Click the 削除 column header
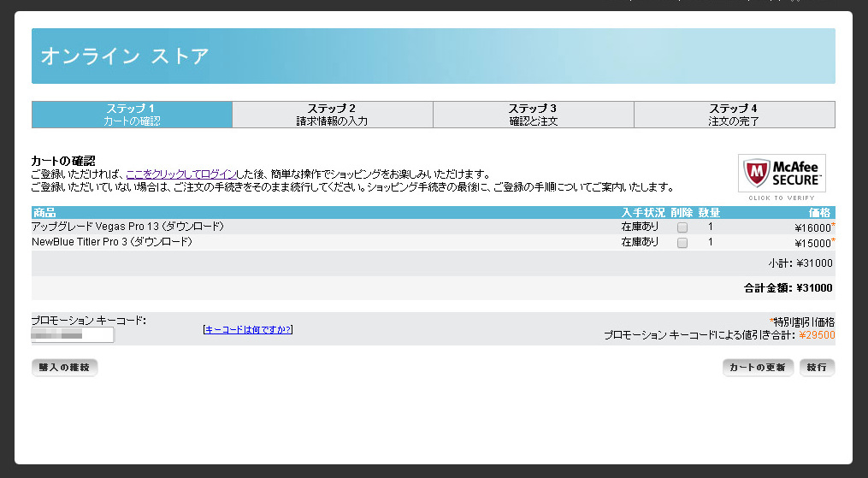Screen dimensions: 868x478 tap(682, 212)
